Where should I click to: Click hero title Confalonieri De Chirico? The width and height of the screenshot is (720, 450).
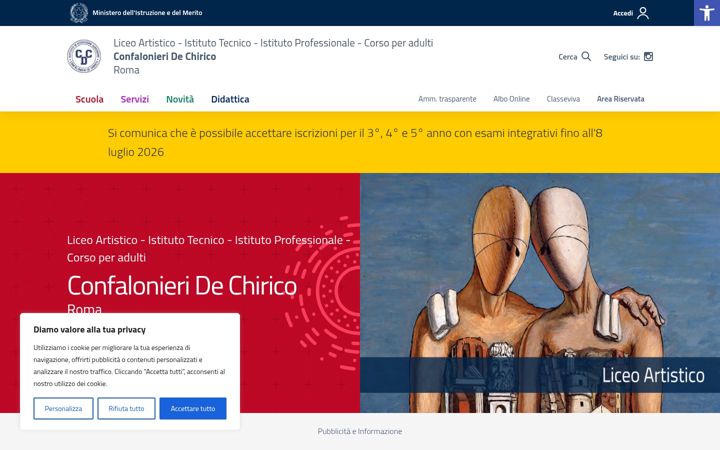pos(182,286)
